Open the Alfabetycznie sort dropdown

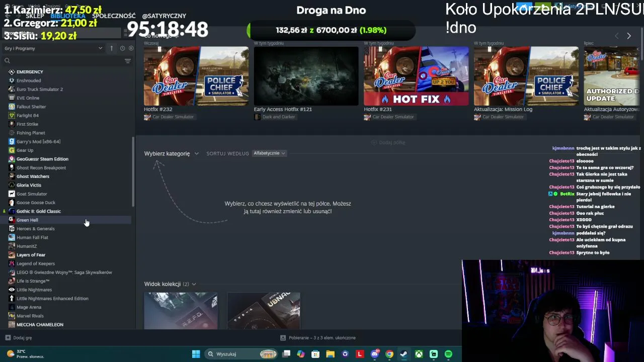[x=269, y=153]
